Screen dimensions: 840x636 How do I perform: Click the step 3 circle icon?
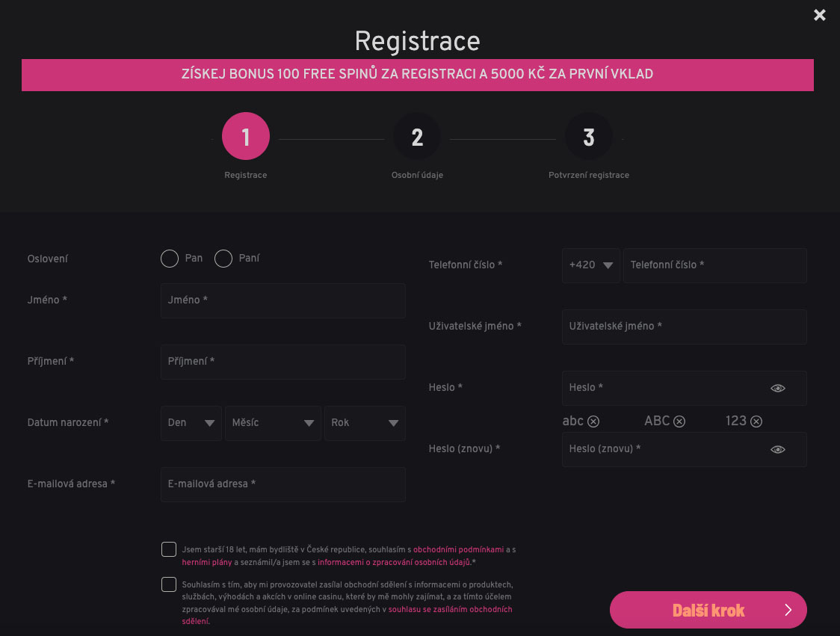pyautogui.click(x=589, y=136)
